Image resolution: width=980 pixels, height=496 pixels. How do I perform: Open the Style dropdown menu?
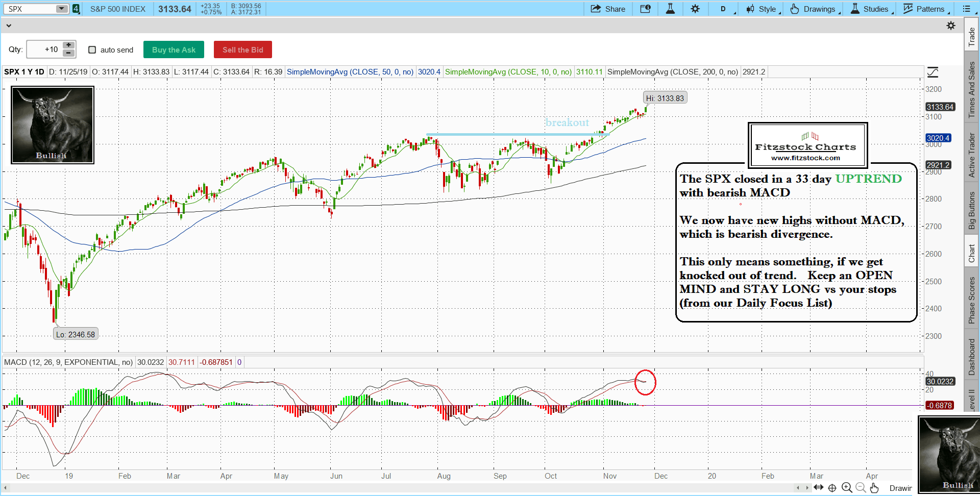click(x=763, y=9)
